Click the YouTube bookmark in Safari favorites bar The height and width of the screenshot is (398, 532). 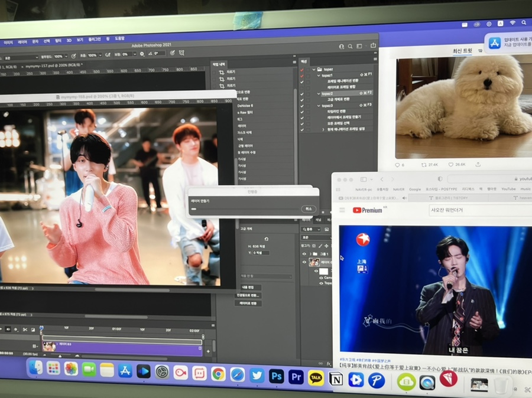pyautogui.click(x=508, y=189)
